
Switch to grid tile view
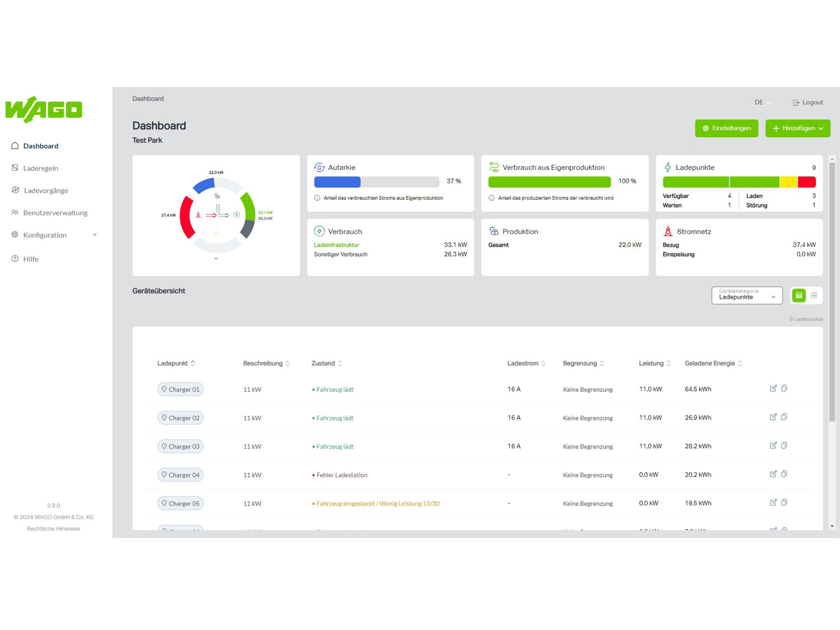pos(814,296)
